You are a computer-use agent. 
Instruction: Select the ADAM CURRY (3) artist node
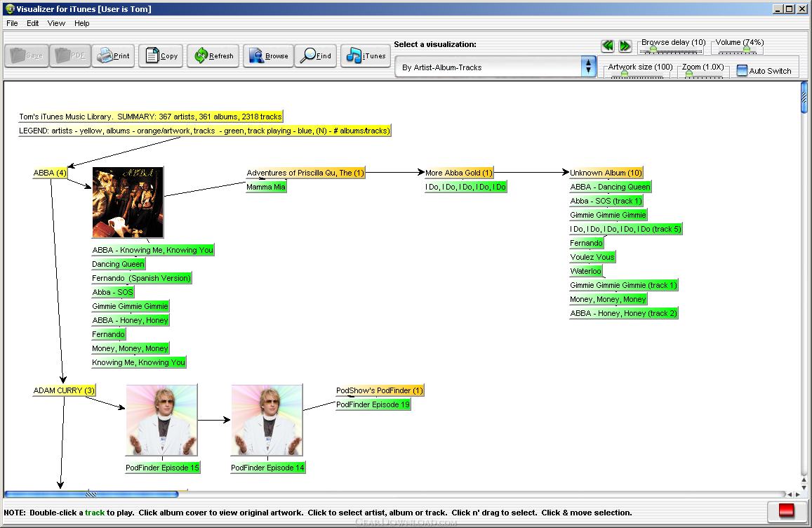(x=64, y=390)
